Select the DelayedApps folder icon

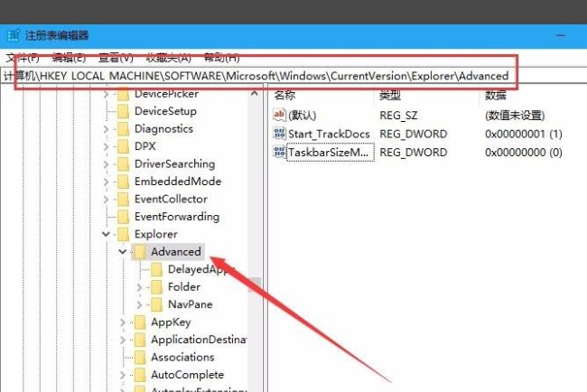pos(157,269)
